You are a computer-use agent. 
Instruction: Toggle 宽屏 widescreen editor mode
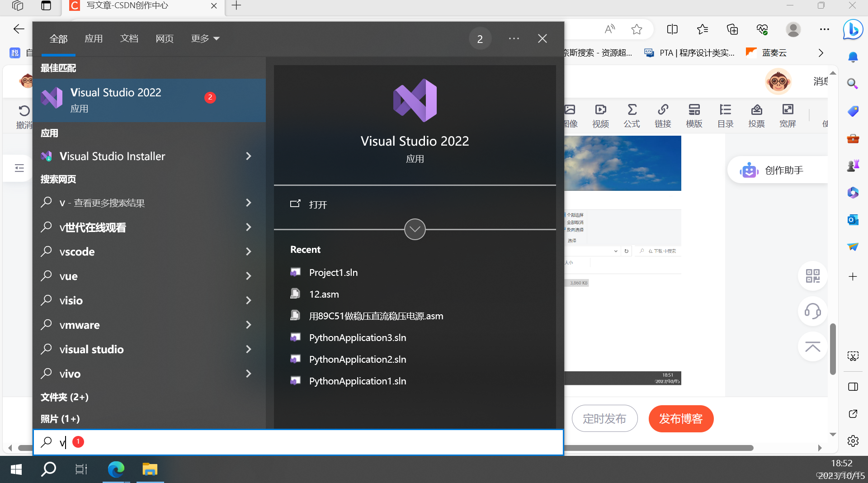click(x=788, y=116)
